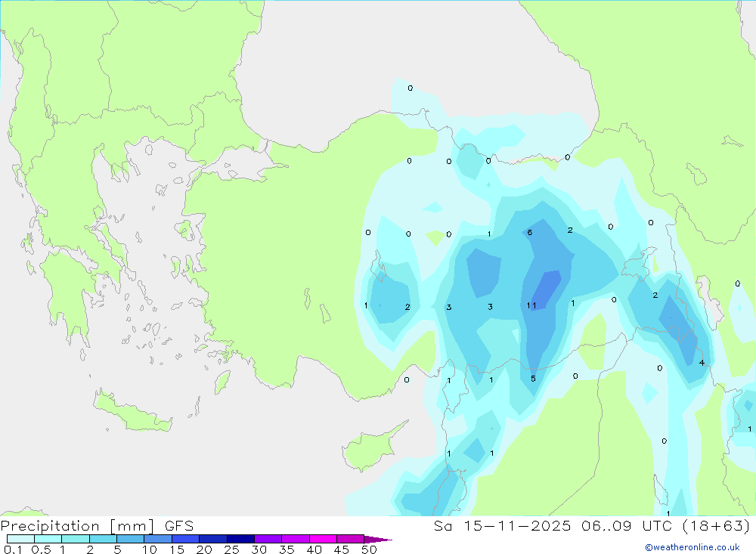Click the legend swatch between 0.1 and 0.5
This screenshot has height=554, width=756.
click(20, 539)
